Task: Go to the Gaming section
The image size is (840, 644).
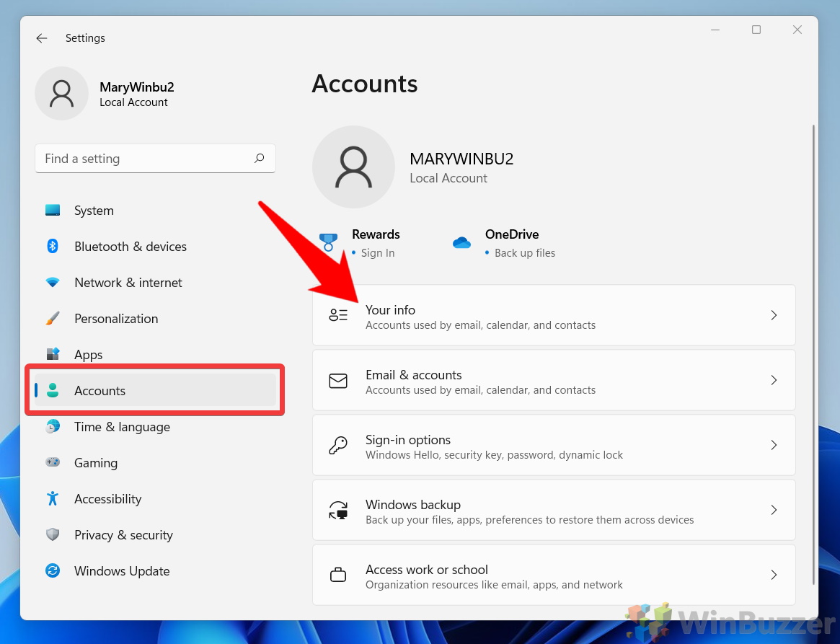Action: pyautogui.click(x=95, y=463)
